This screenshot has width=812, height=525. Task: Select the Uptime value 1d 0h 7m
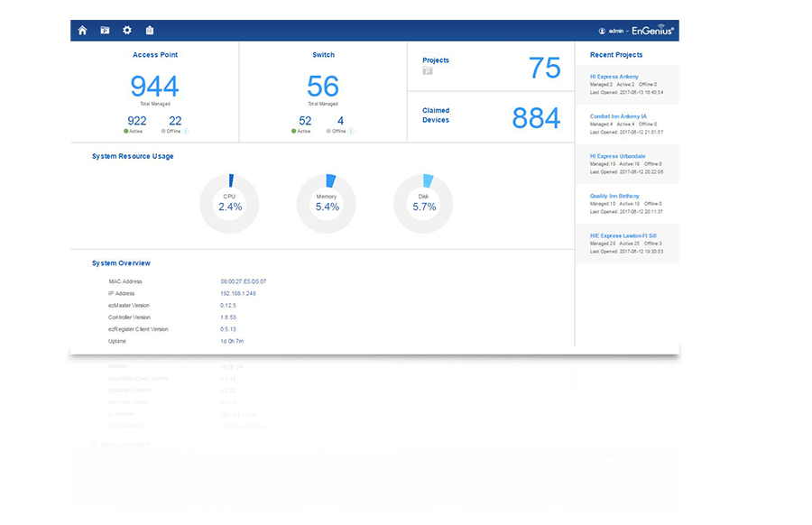pyautogui.click(x=232, y=341)
